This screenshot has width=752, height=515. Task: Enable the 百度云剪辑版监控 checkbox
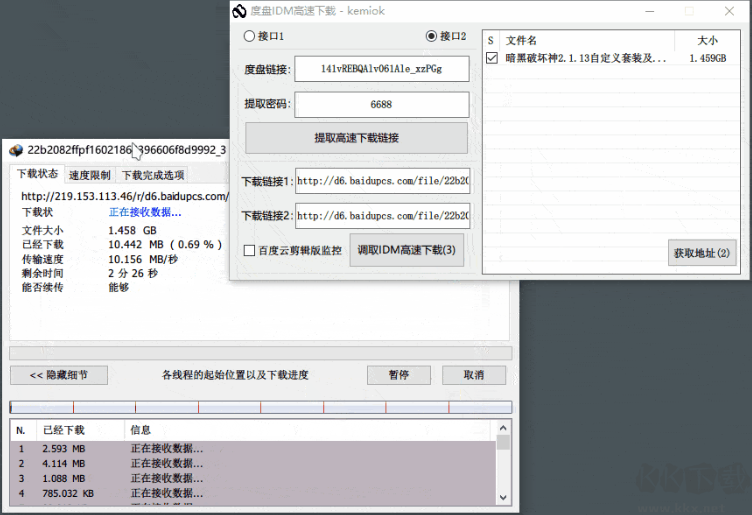249,250
